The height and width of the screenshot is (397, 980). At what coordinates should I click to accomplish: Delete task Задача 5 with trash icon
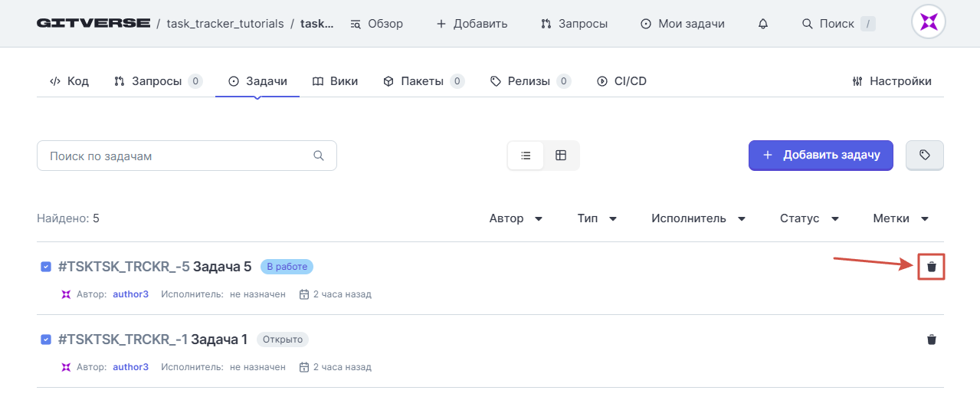click(932, 267)
